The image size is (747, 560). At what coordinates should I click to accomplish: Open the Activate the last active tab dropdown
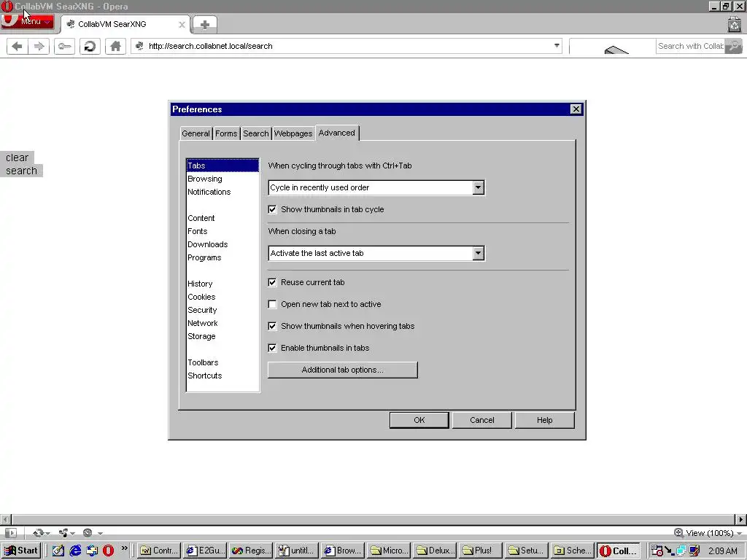click(x=376, y=253)
